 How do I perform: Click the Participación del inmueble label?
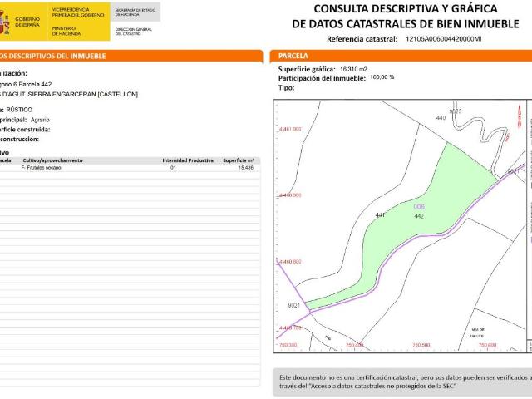(322, 78)
